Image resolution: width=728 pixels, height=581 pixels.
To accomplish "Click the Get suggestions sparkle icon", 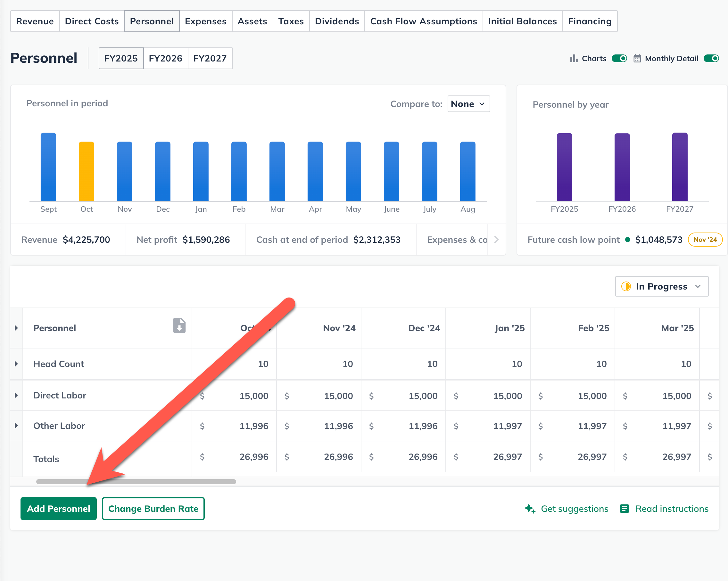I will (x=530, y=508).
